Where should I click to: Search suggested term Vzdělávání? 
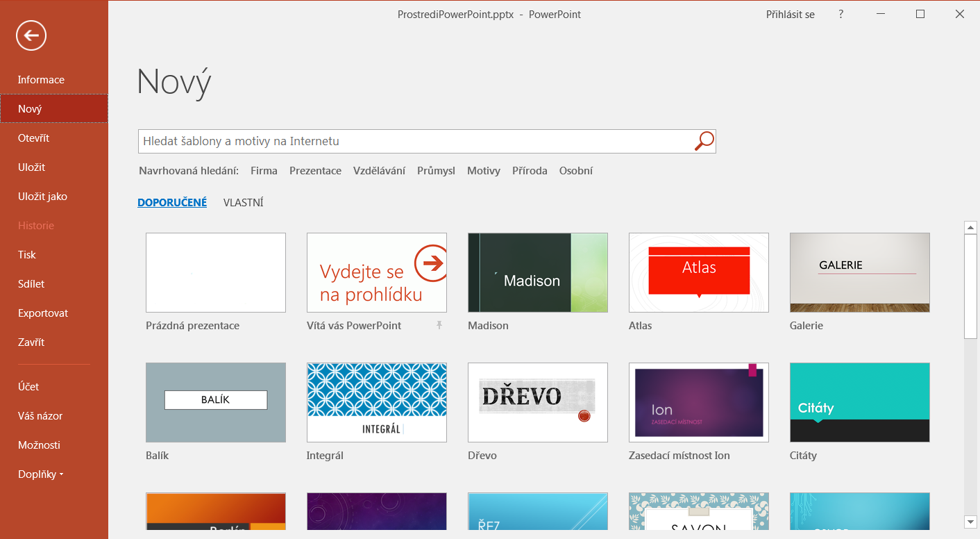(x=379, y=171)
